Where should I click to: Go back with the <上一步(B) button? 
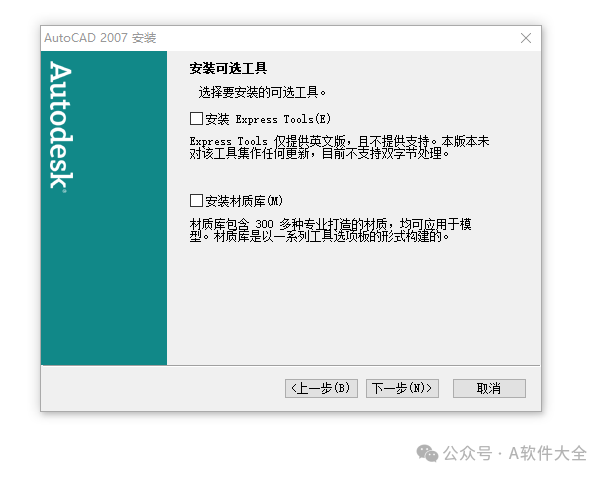[x=321, y=388]
